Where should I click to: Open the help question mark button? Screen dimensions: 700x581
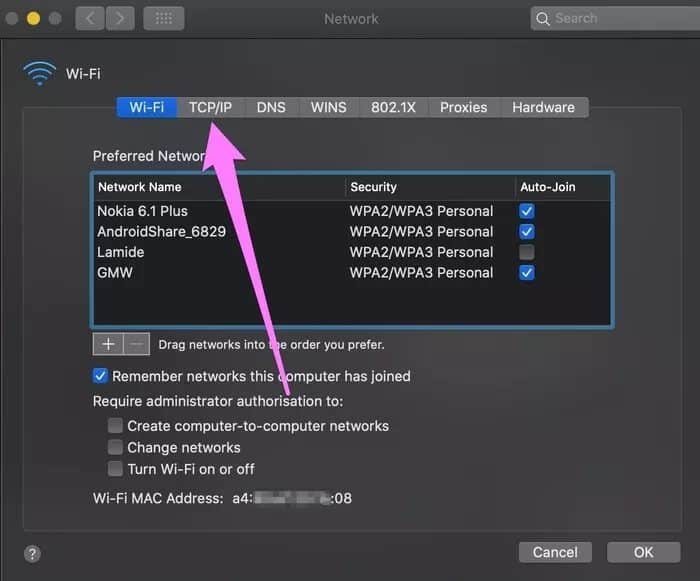pos(32,554)
